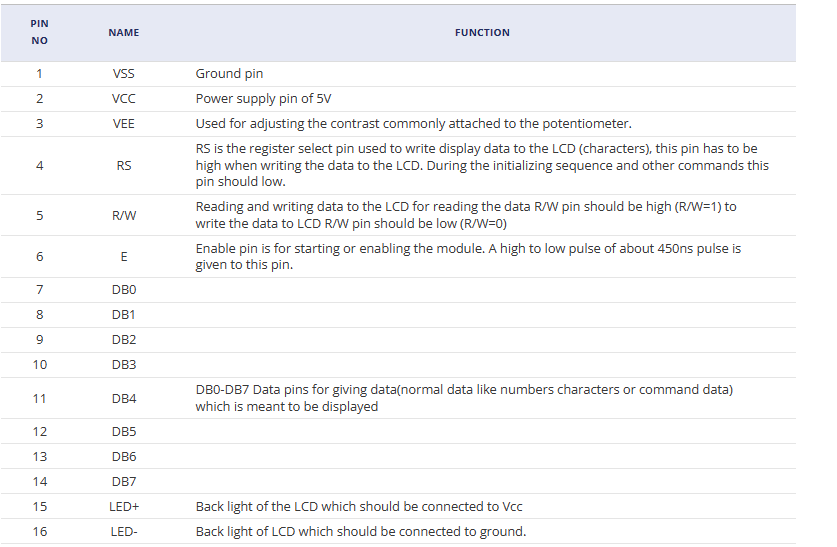Viewport: 837px width, 547px height.
Task: Click 'Power supply pin of 5V' text
Action: pyautogui.click(x=262, y=99)
